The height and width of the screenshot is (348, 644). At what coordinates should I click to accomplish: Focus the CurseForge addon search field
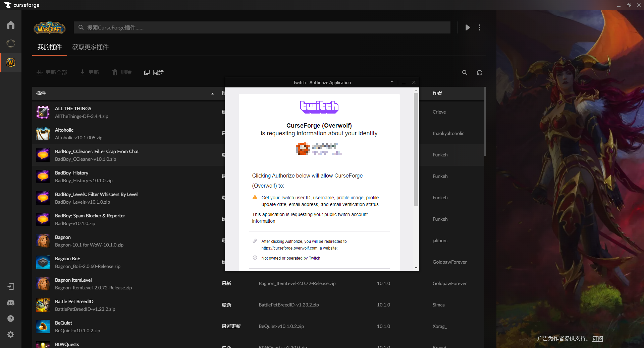[x=262, y=27]
